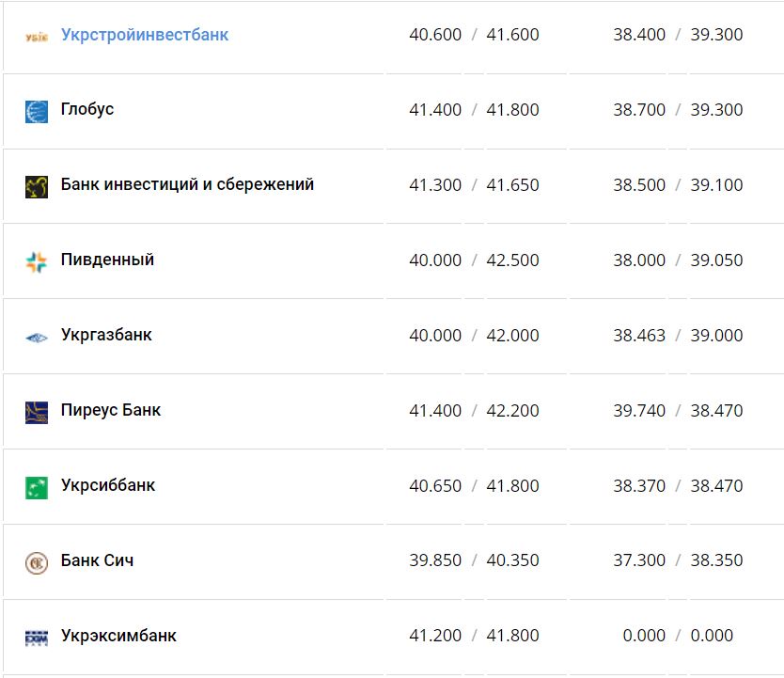
Task: Open the Пивденный bank page
Action: point(106,260)
